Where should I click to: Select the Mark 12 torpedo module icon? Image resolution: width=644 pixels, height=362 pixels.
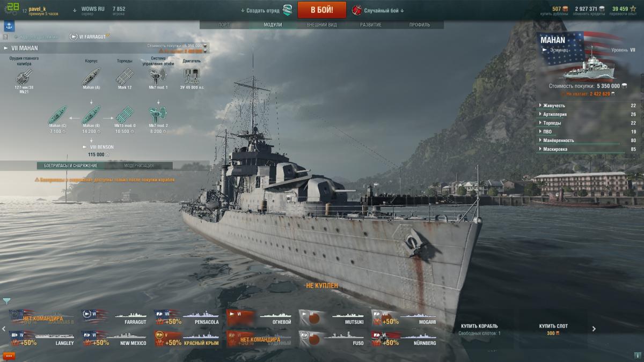point(125,77)
